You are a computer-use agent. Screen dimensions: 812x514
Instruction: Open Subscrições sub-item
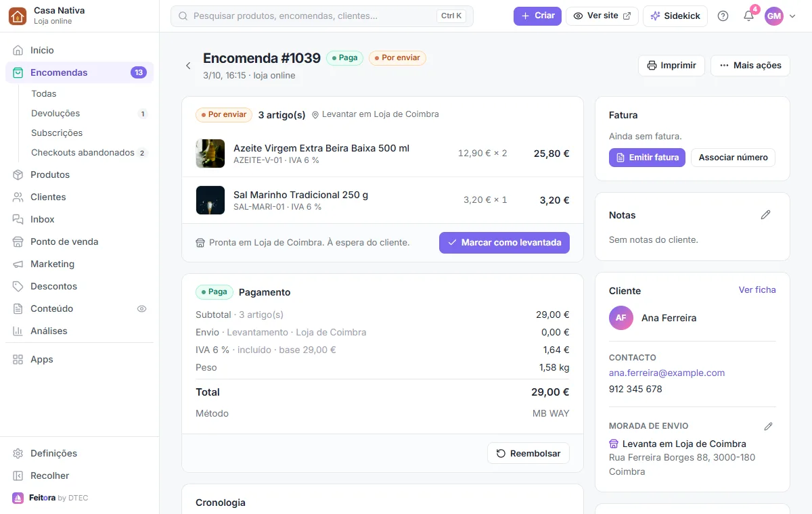57,133
